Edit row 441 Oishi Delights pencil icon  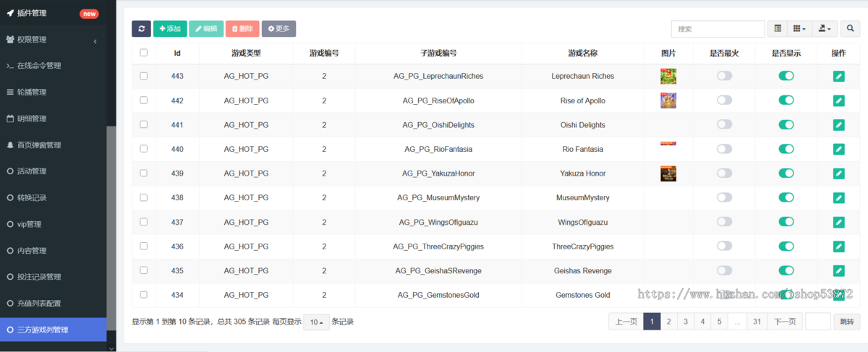coord(838,125)
